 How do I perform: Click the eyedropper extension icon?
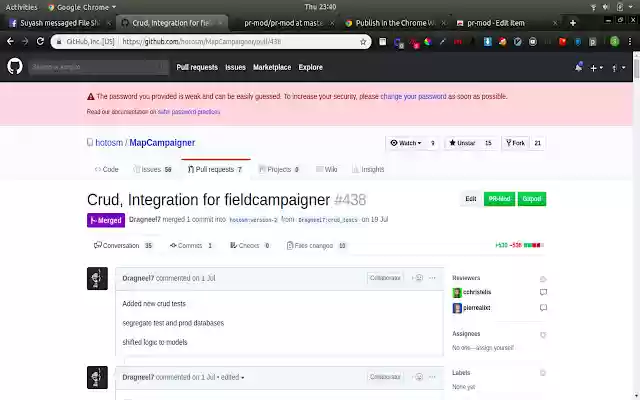tap(442, 42)
